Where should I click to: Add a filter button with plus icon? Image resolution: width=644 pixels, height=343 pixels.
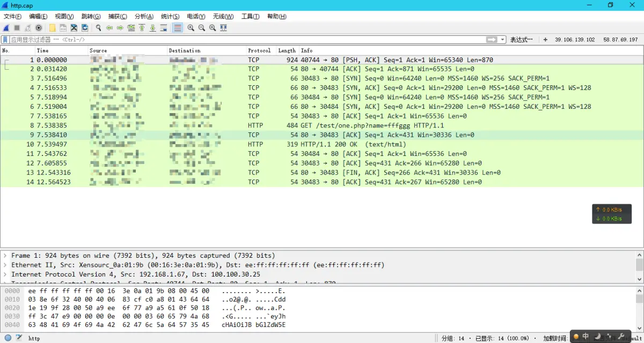pos(545,40)
